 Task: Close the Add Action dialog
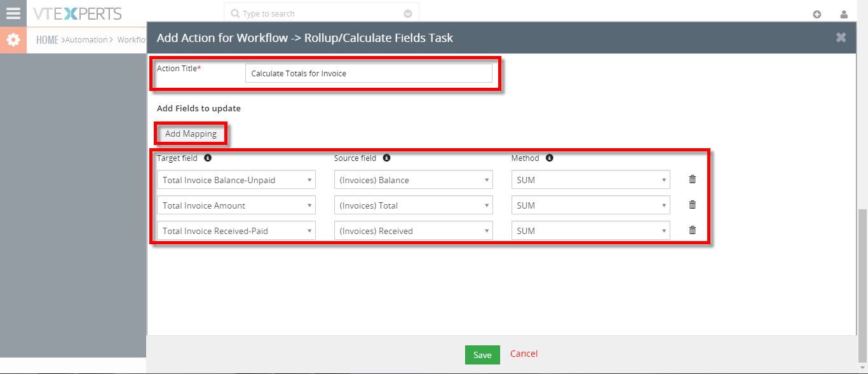click(841, 38)
